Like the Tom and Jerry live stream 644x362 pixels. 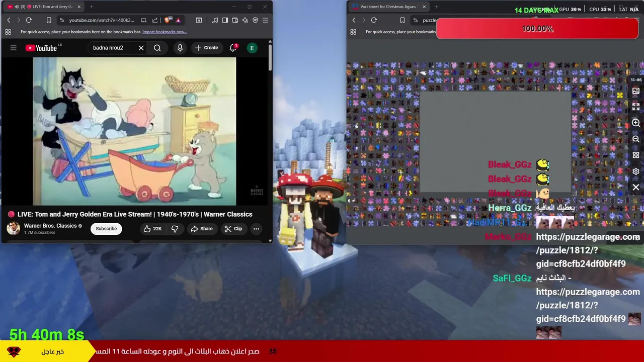152,229
